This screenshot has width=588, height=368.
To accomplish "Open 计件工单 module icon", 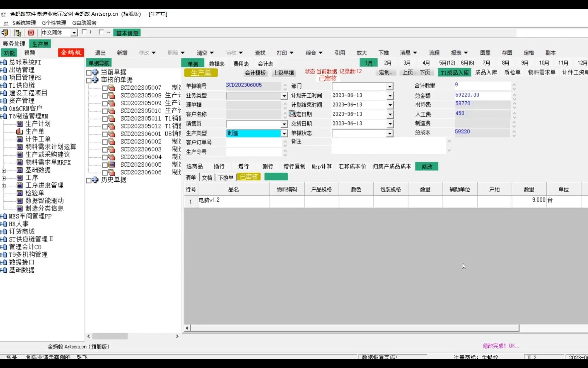I will coord(20,139).
